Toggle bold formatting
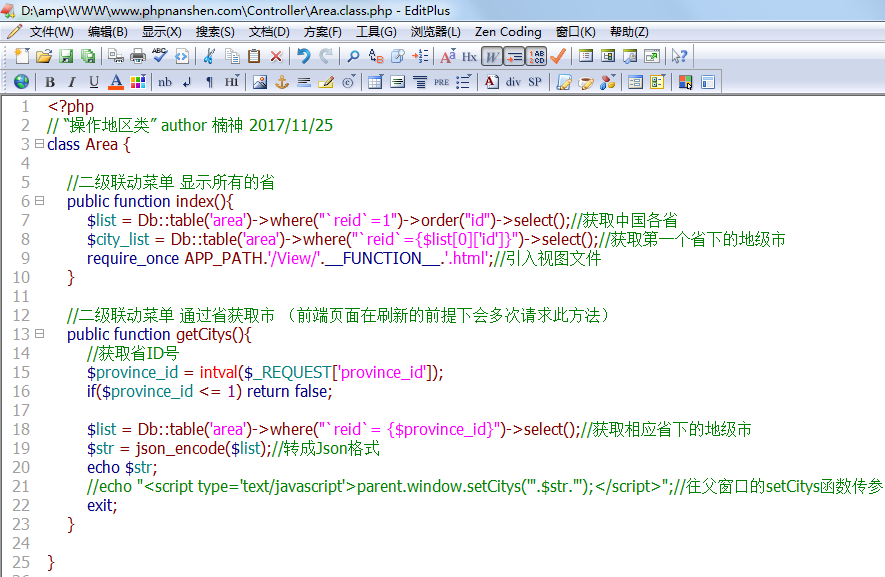885x577 pixels. point(50,82)
